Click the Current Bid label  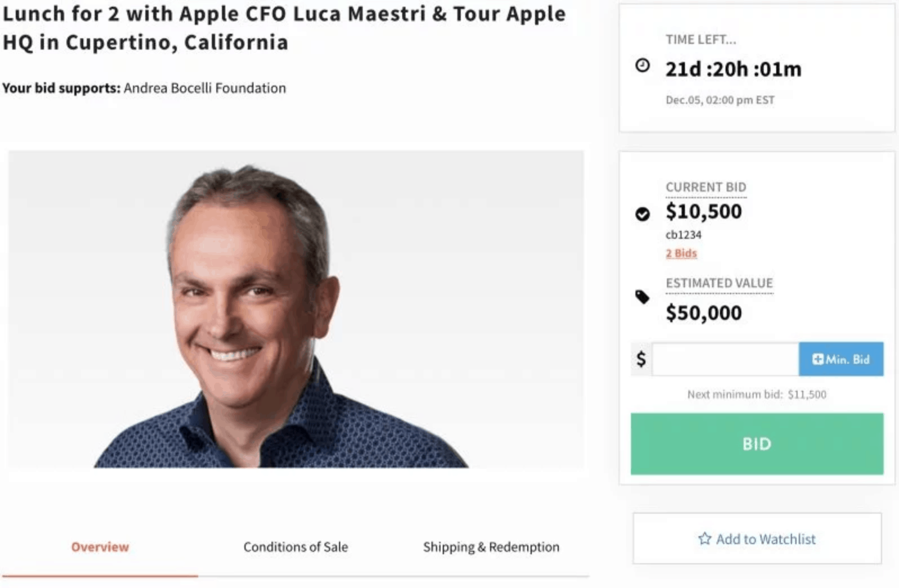705,187
